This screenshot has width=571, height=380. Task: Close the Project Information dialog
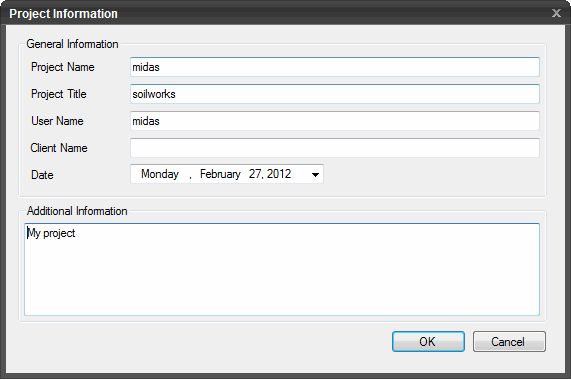click(556, 13)
